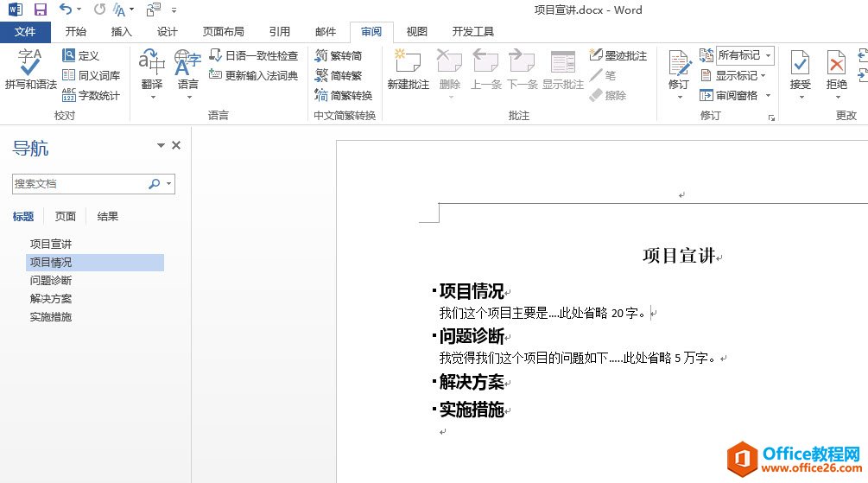
Task: Open the search options dropdown in Navigation
Action: (x=168, y=184)
